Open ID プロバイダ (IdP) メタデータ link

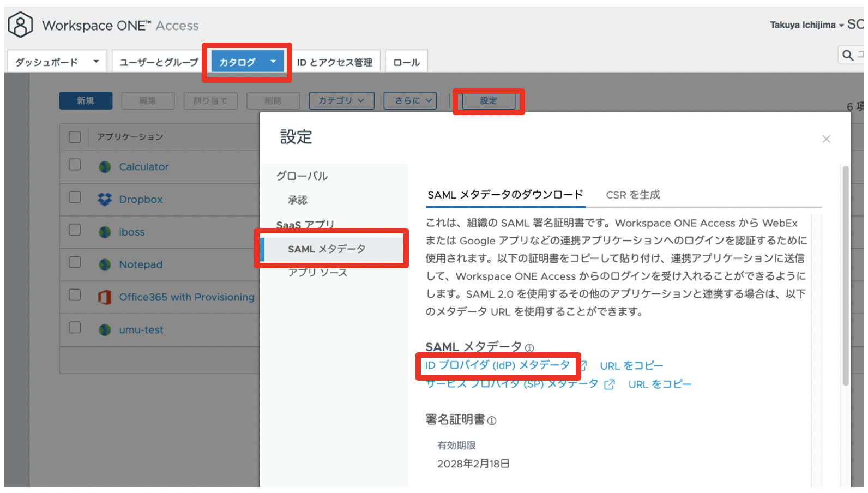tap(497, 365)
